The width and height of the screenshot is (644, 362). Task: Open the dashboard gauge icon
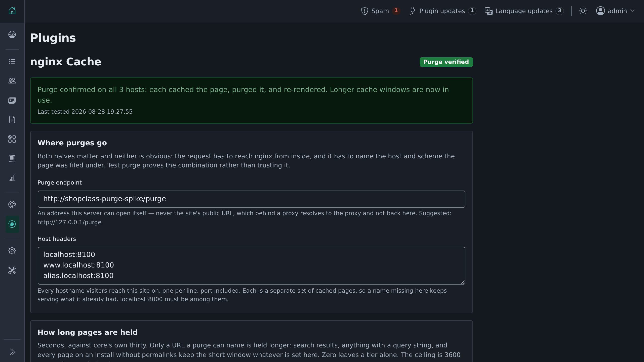point(12,34)
